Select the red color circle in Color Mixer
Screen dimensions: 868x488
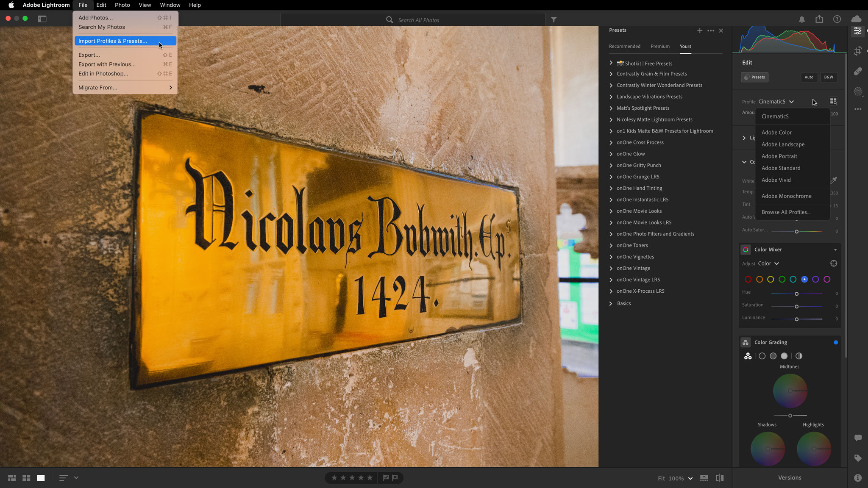coord(748,280)
